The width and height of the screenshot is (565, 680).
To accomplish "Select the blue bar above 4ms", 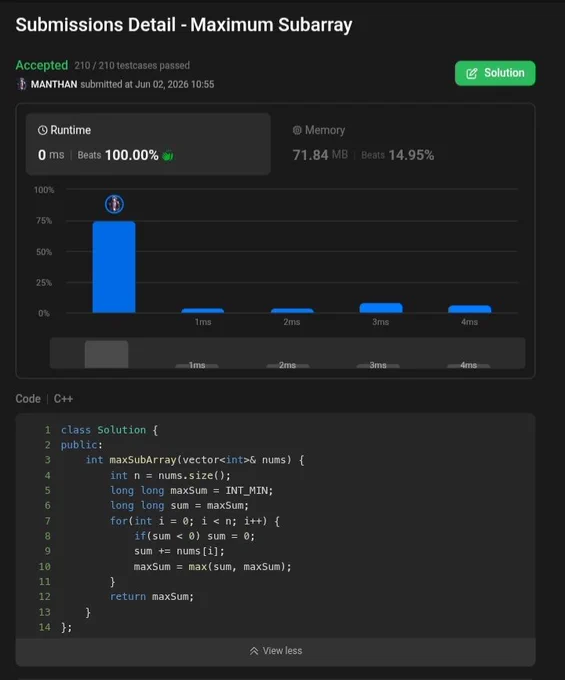I will coord(470,309).
